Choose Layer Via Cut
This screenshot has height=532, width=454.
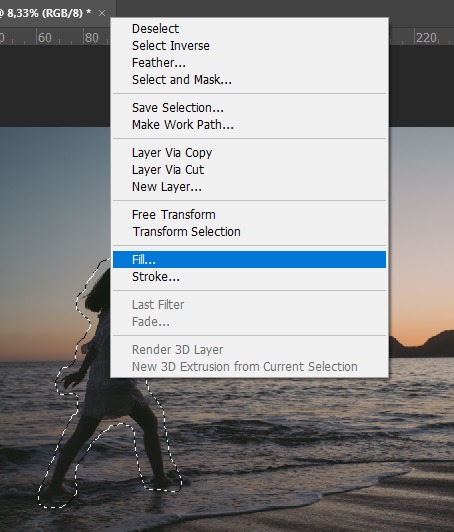point(249,170)
